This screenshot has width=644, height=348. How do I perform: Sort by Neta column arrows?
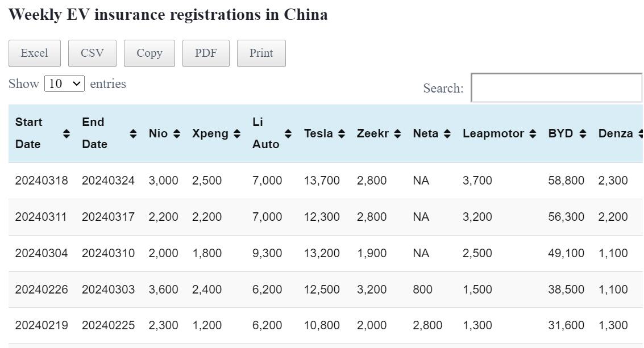click(447, 134)
